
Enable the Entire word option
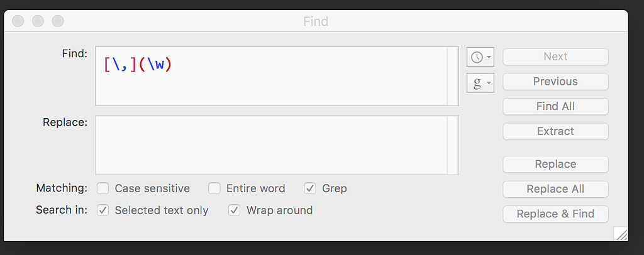(x=214, y=188)
